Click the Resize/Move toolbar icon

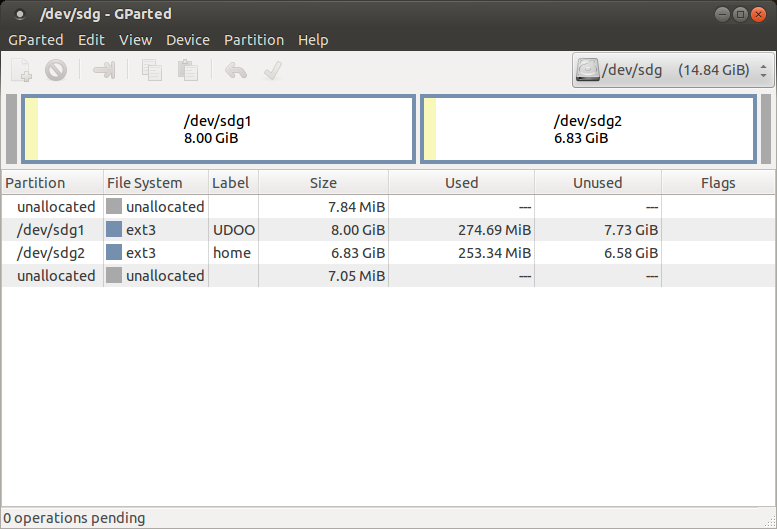click(x=104, y=70)
